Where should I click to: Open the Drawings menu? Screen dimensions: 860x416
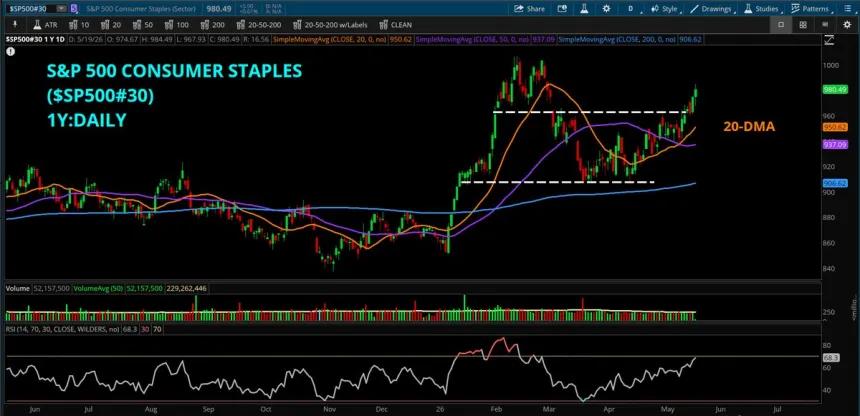point(714,9)
